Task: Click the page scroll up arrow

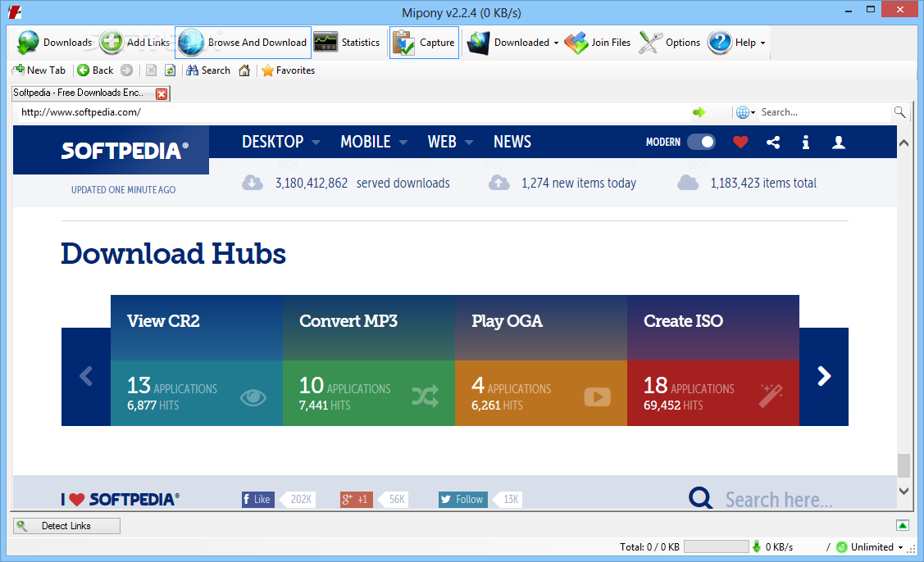Action: tap(904, 143)
